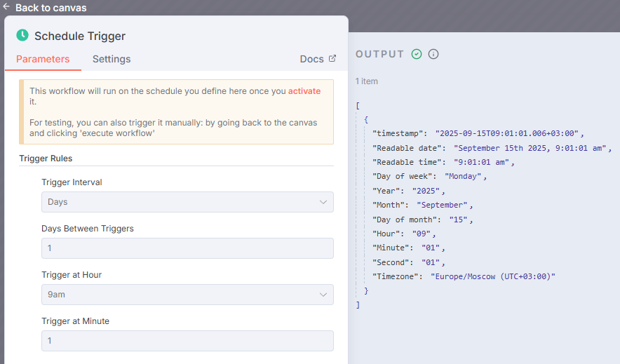Click the chevron arrow in Trigger at Hour field
This screenshot has width=620, height=364.
(x=323, y=295)
